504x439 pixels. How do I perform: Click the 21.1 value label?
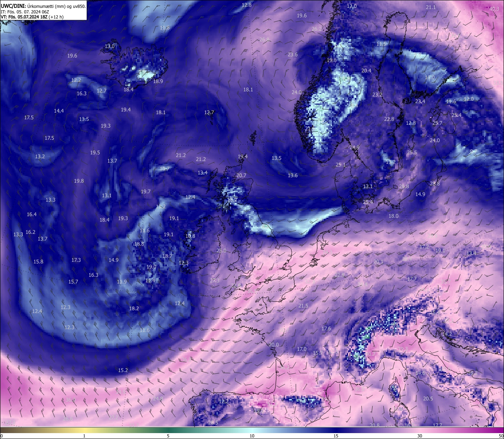pyautogui.click(x=431, y=7)
